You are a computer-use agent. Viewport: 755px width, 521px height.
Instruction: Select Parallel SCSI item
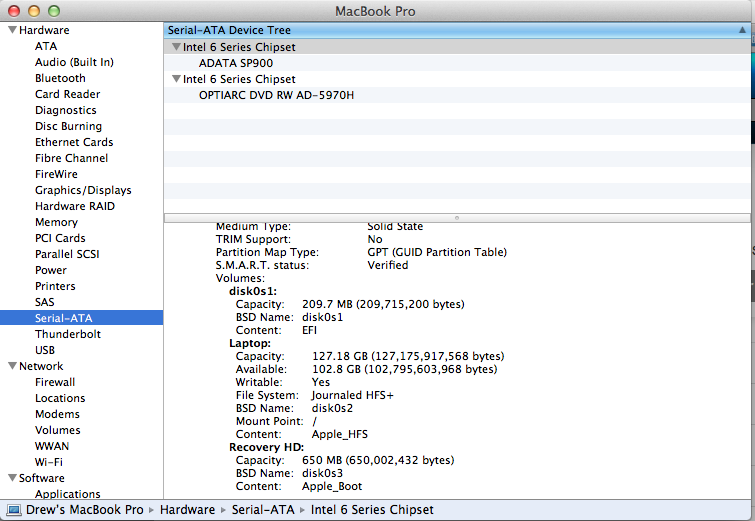click(x=67, y=254)
